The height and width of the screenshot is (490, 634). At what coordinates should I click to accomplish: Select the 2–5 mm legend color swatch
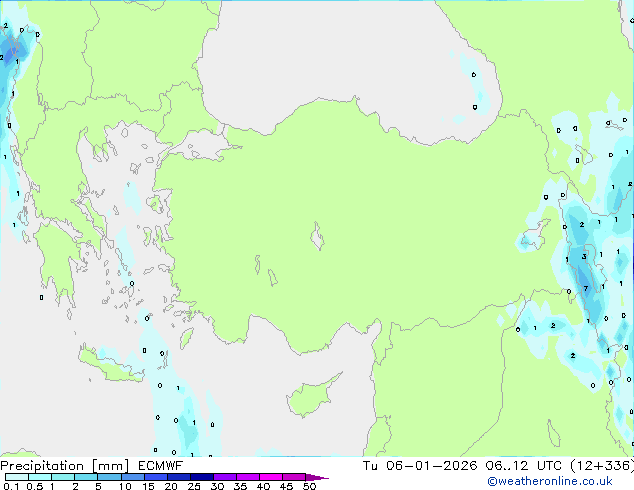pos(86,477)
